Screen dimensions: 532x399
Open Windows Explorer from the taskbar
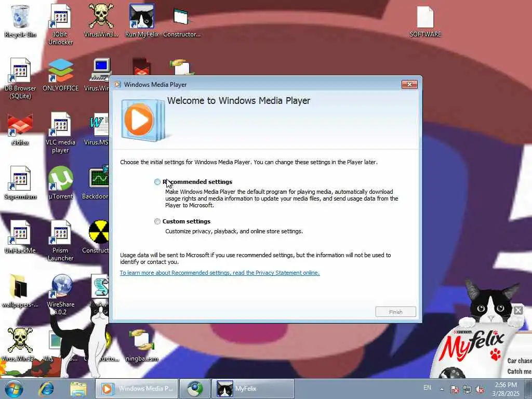click(78, 389)
